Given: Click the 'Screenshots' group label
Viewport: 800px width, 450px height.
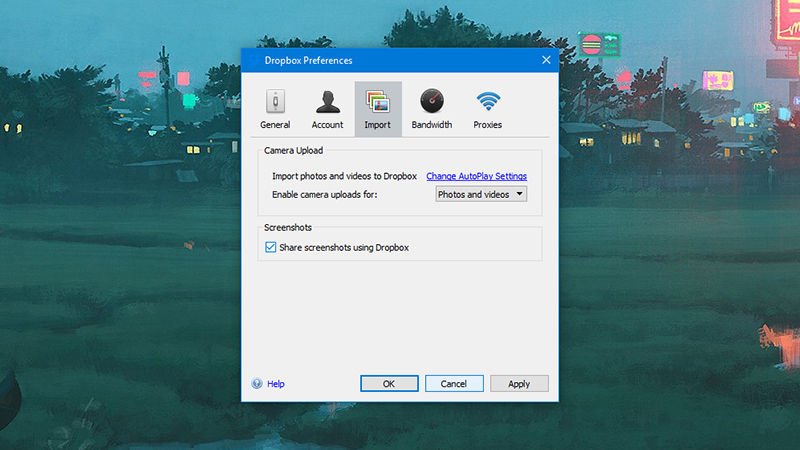Looking at the screenshot, I should (x=288, y=228).
